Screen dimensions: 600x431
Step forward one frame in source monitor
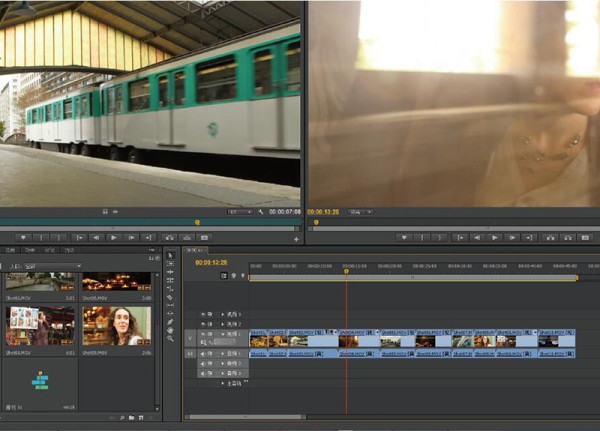point(131,238)
